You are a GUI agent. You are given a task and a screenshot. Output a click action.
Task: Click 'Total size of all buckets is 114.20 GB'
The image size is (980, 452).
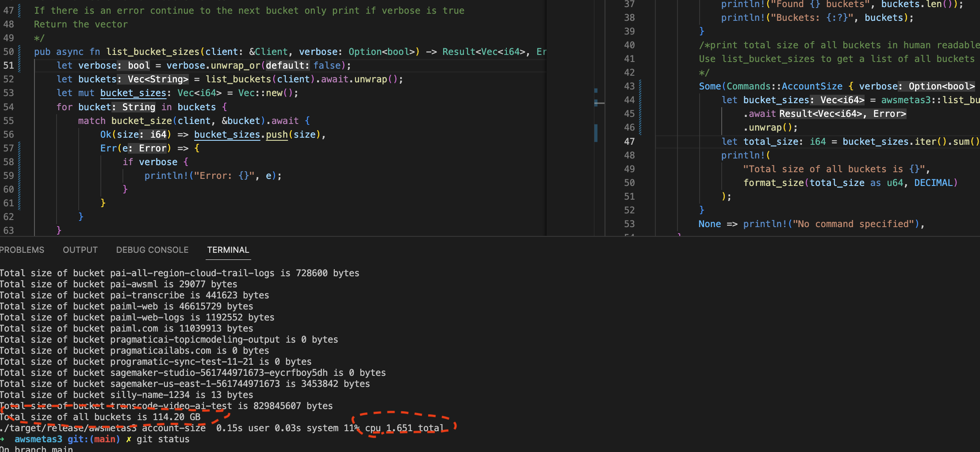click(100, 417)
